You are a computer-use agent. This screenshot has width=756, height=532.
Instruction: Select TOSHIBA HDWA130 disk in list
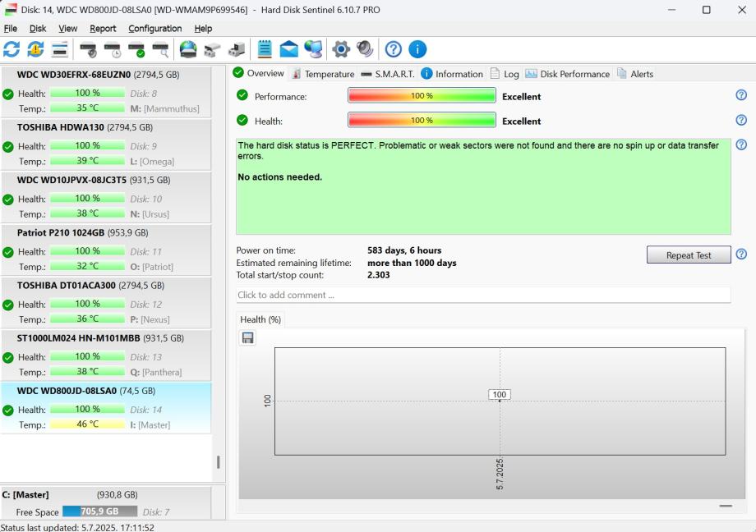click(x=105, y=144)
